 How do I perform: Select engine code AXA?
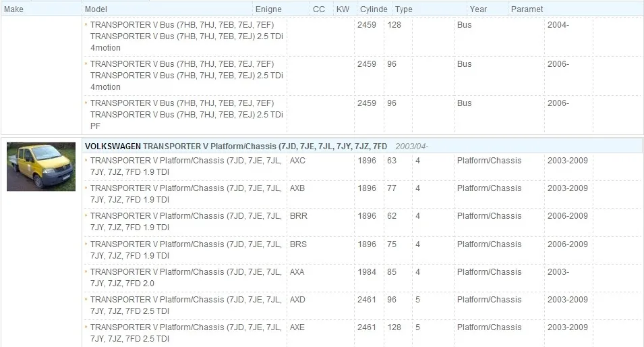tap(297, 272)
